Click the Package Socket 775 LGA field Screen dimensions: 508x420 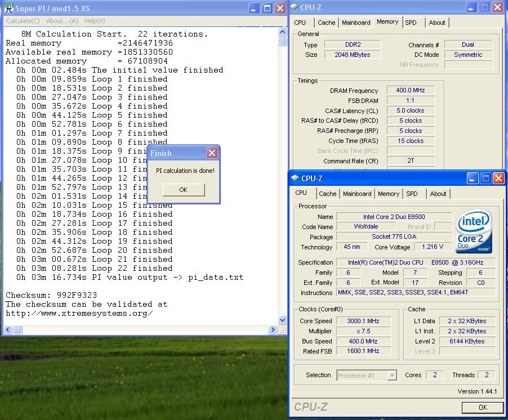point(394,236)
